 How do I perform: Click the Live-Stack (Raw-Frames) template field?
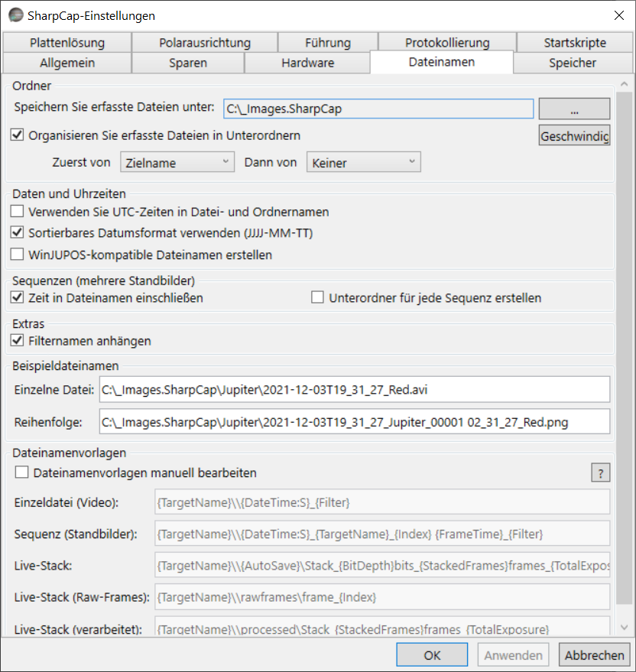(382, 597)
